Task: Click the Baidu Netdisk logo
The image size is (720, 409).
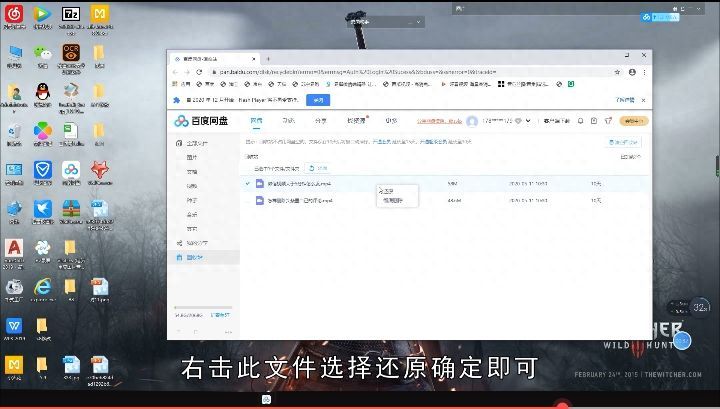Action: (x=201, y=121)
